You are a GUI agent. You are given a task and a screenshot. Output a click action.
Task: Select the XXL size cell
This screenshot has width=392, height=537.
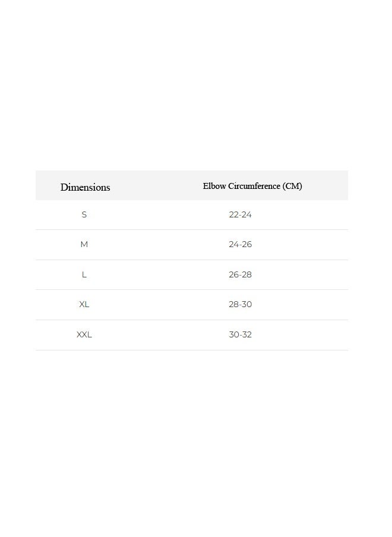84,334
